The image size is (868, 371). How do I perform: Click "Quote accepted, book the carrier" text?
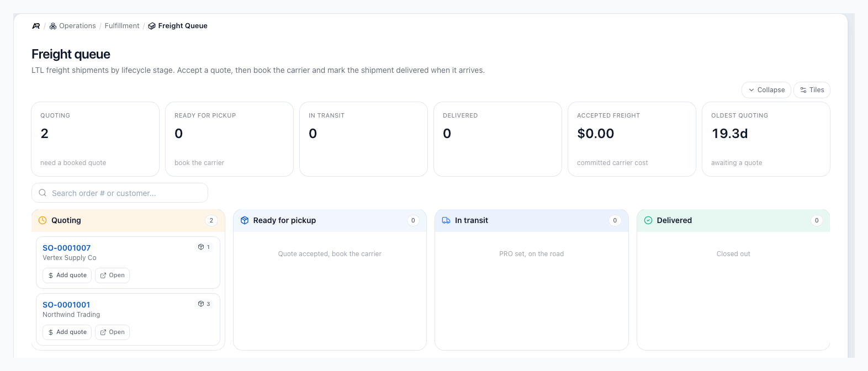point(330,254)
